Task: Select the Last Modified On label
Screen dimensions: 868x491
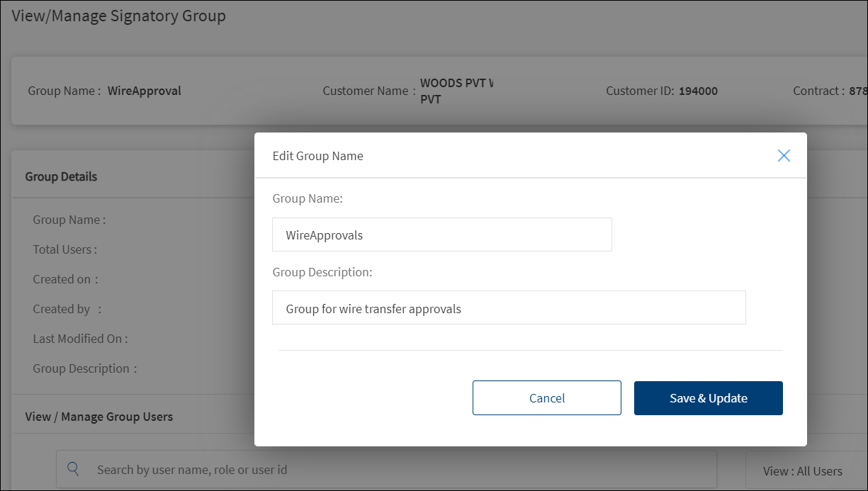Action: [x=80, y=339]
